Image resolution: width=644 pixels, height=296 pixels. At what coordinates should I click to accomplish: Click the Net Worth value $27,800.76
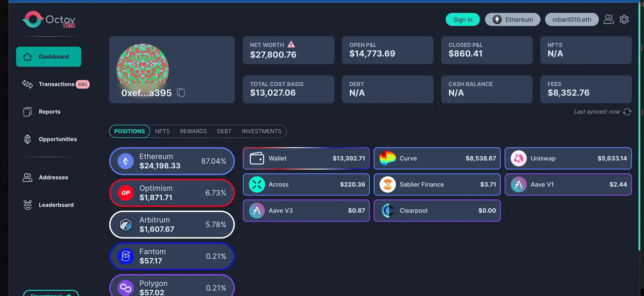point(273,55)
